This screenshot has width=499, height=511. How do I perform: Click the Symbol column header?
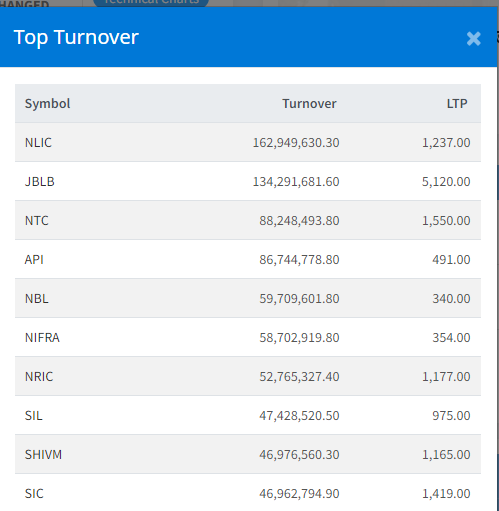click(x=48, y=104)
